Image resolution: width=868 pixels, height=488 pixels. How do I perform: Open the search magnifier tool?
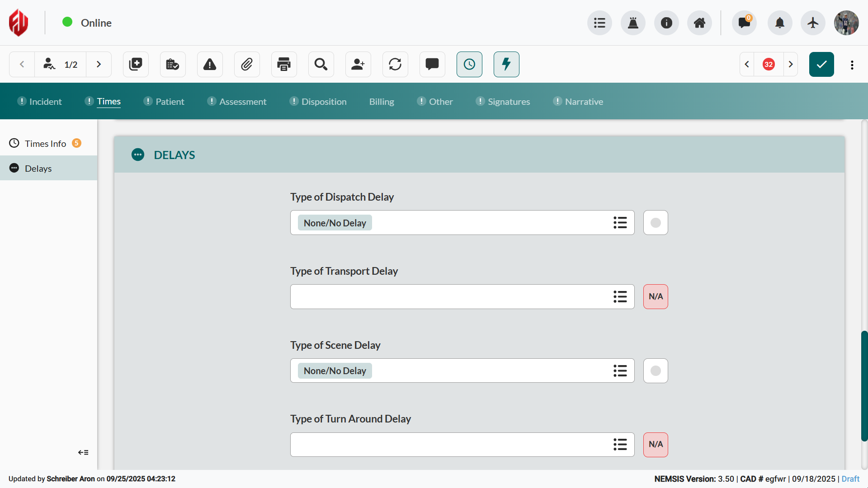coord(321,64)
